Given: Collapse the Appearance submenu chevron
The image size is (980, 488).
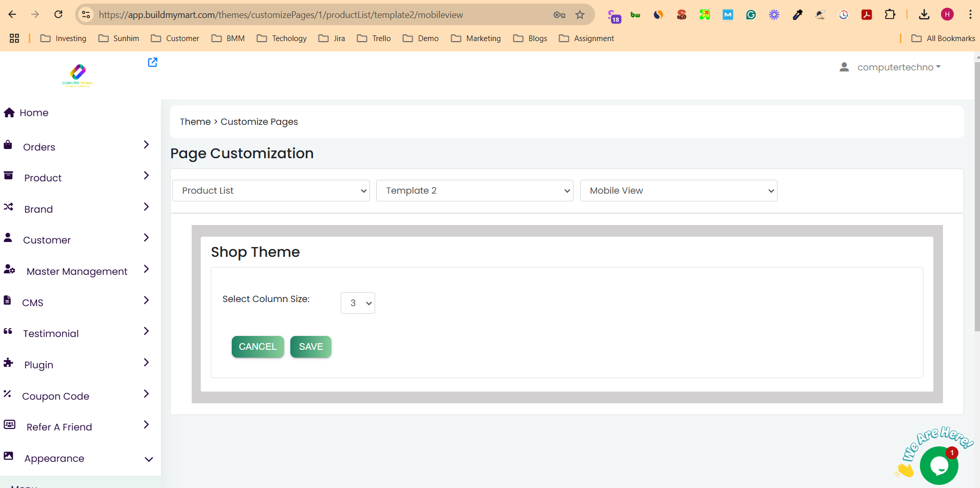Looking at the screenshot, I should [x=149, y=459].
